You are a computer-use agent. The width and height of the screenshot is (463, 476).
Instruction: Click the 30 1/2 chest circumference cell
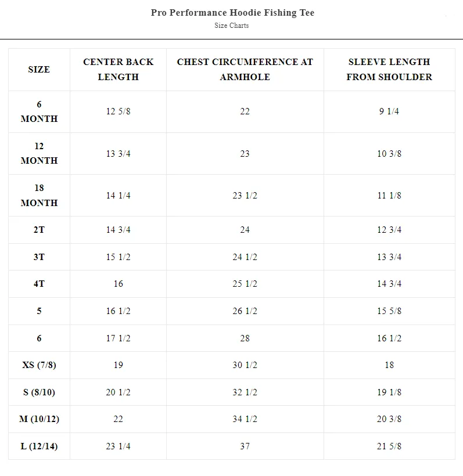[x=245, y=365]
